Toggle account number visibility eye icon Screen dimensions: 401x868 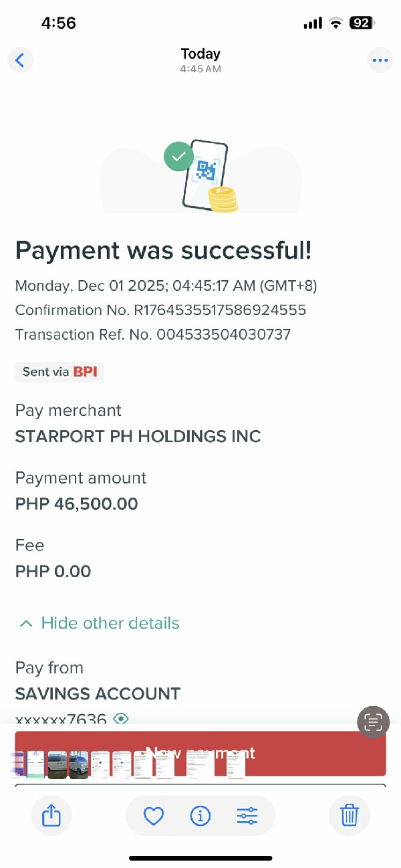(121, 719)
